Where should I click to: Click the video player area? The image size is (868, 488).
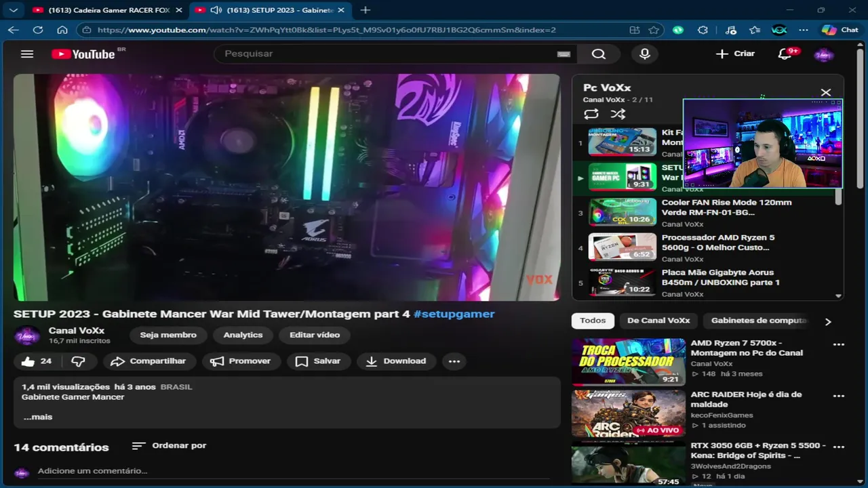286,187
